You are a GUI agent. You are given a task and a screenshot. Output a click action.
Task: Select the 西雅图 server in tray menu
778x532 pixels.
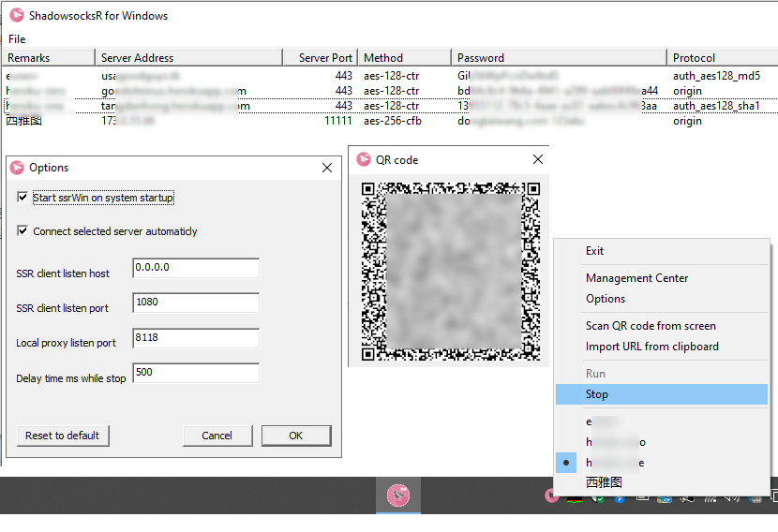(x=662, y=482)
